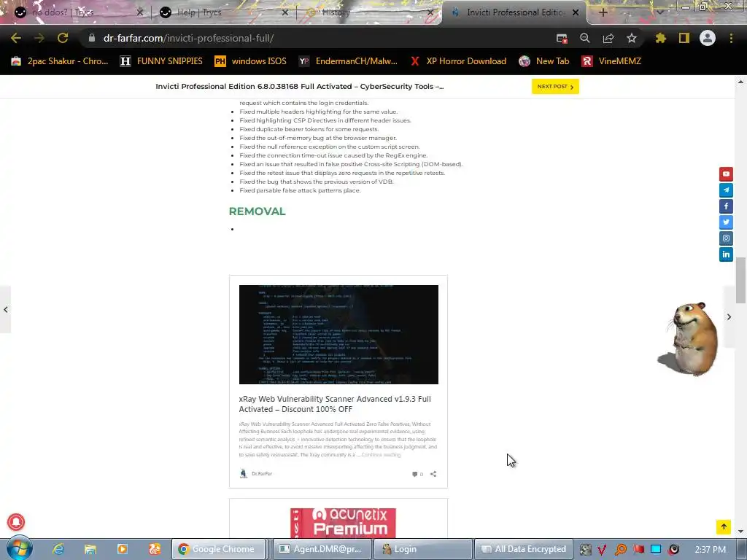This screenshot has width=747, height=560.
Task: Go to previous post with left side arrow
Action: [5, 309]
